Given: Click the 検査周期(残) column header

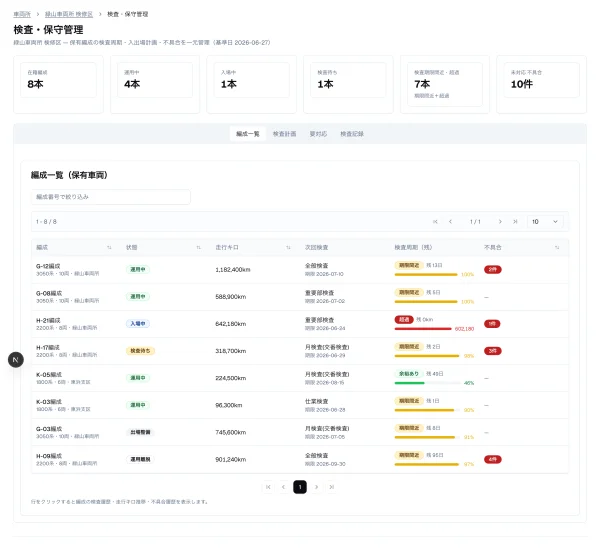Looking at the screenshot, I should (x=413, y=248).
